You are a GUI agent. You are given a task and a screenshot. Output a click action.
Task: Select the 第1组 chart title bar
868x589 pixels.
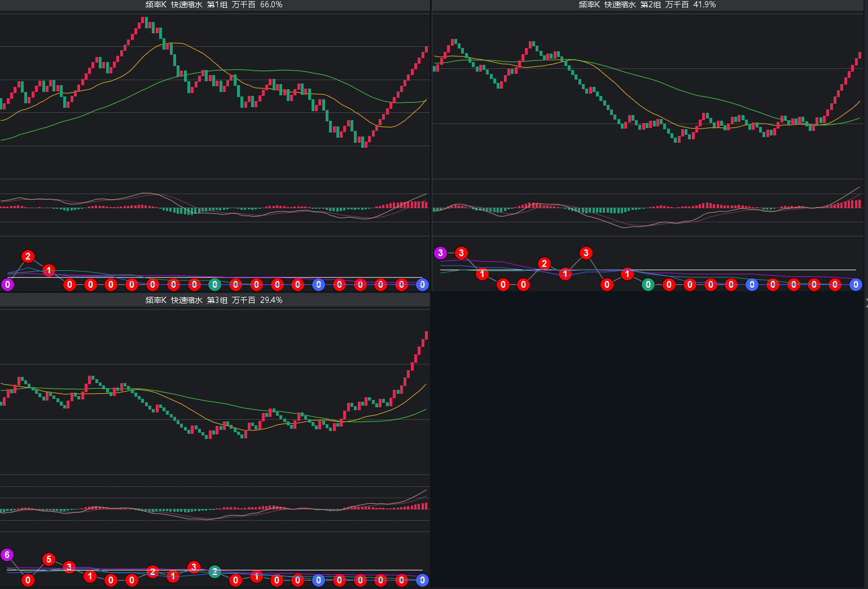[x=214, y=5]
